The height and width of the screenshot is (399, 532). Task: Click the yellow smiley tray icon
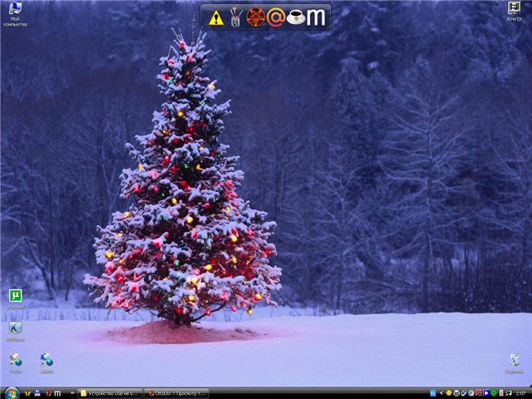click(449, 393)
